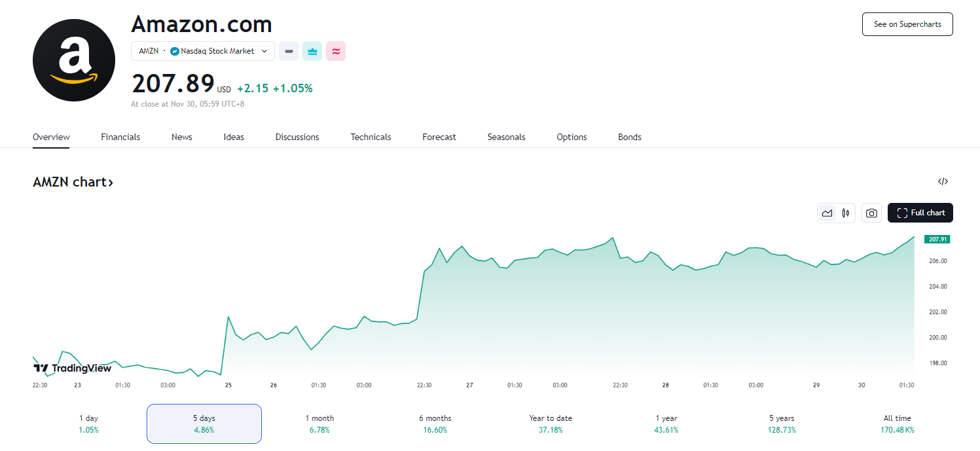
Task: Select the 1 year range option
Action: pos(665,424)
